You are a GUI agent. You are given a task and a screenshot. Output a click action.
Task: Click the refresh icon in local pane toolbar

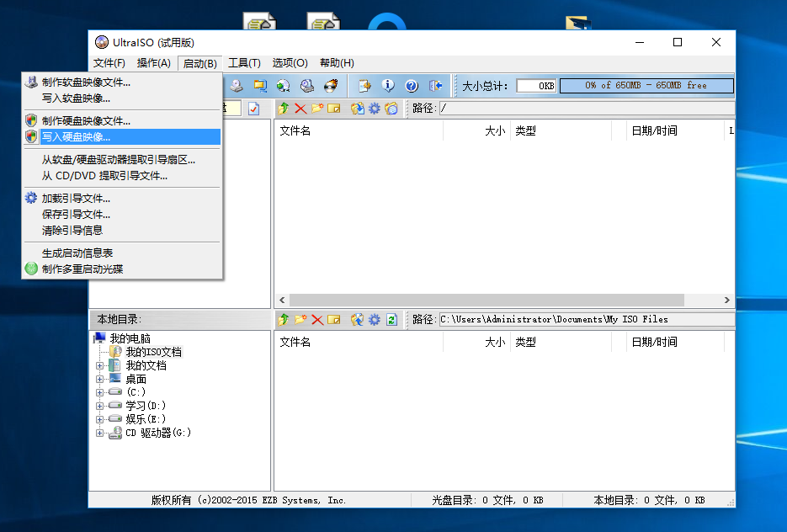(392, 320)
